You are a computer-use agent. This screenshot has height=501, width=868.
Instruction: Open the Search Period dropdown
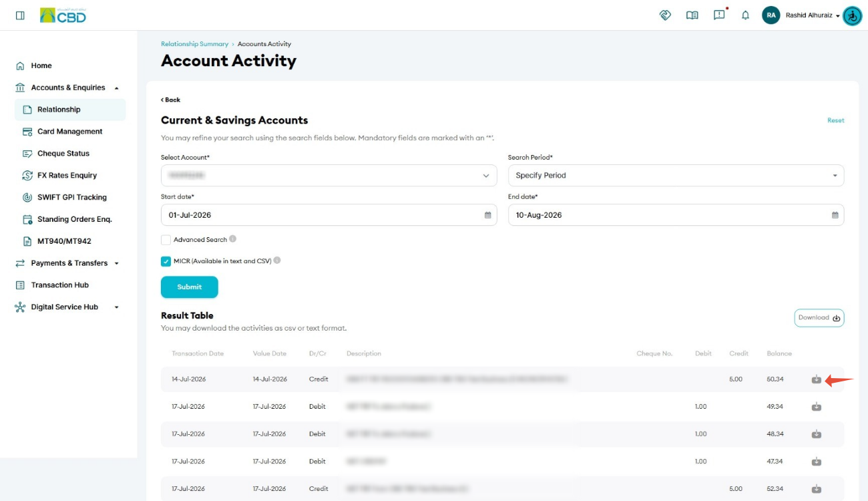pyautogui.click(x=676, y=176)
